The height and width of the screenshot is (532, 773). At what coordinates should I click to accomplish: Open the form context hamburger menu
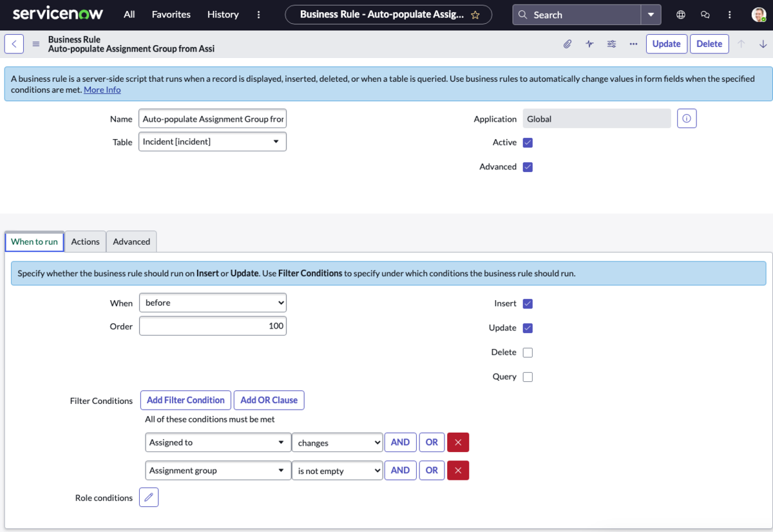[36, 44]
